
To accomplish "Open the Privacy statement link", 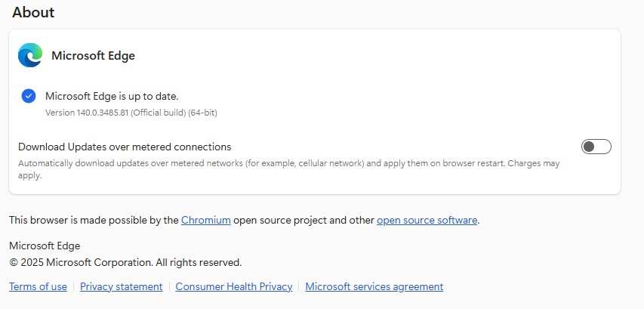I will [x=121, y=286].
